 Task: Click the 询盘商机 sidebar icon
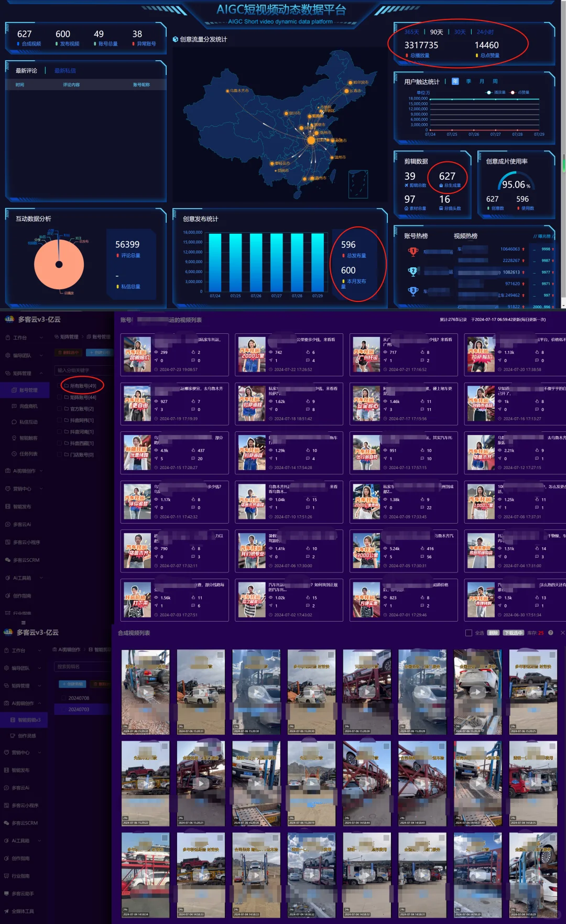(14, 406)
